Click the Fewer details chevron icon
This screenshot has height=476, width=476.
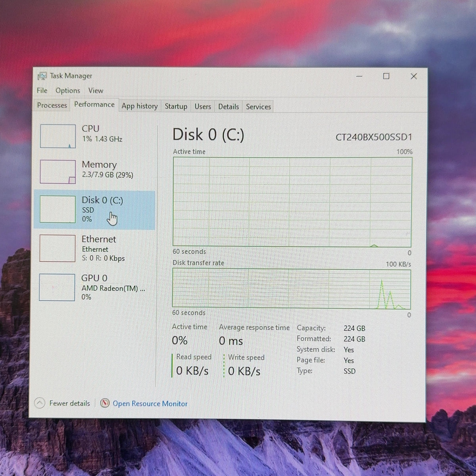40,403
